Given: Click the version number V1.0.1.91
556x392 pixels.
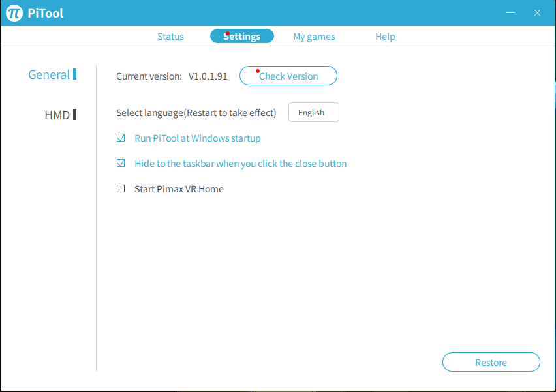Looking at the screenshot, I should [x=208, y=76].
